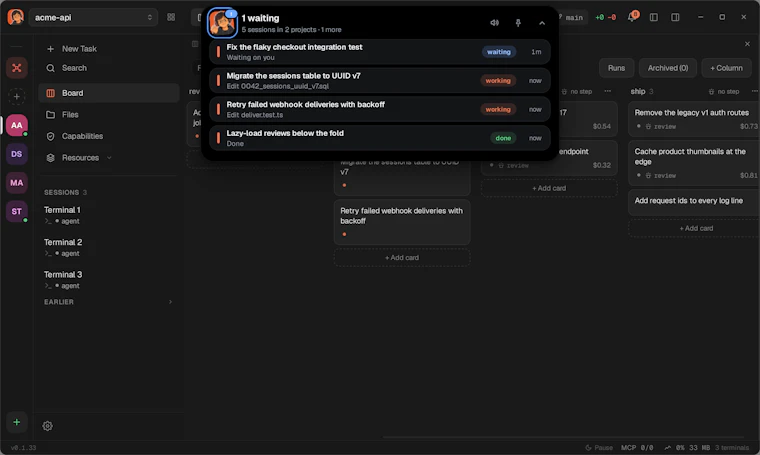Click the waiting status badge
This screenshot has width=760, height=455.
click(499, 52)
